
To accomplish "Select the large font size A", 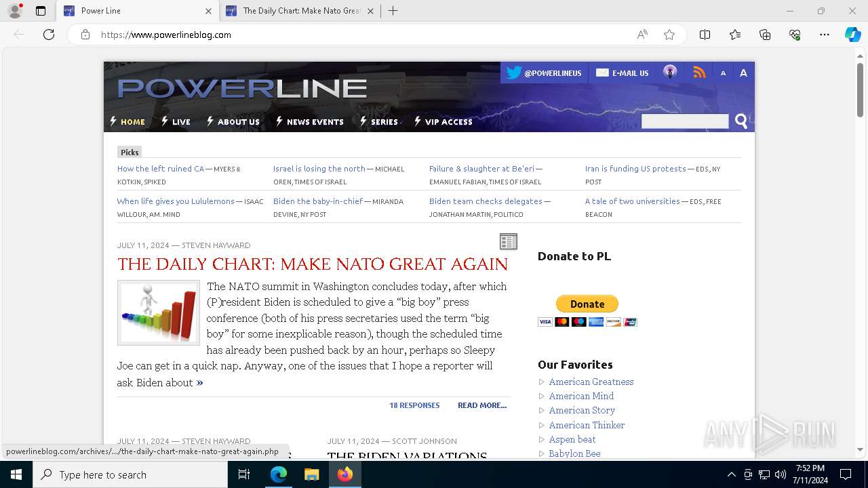I will [743, 73].
